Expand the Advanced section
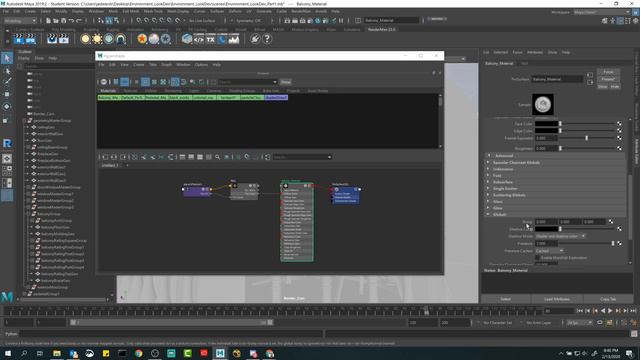Image resolution: width=640 pixels, height=360 pixels. 555,156
